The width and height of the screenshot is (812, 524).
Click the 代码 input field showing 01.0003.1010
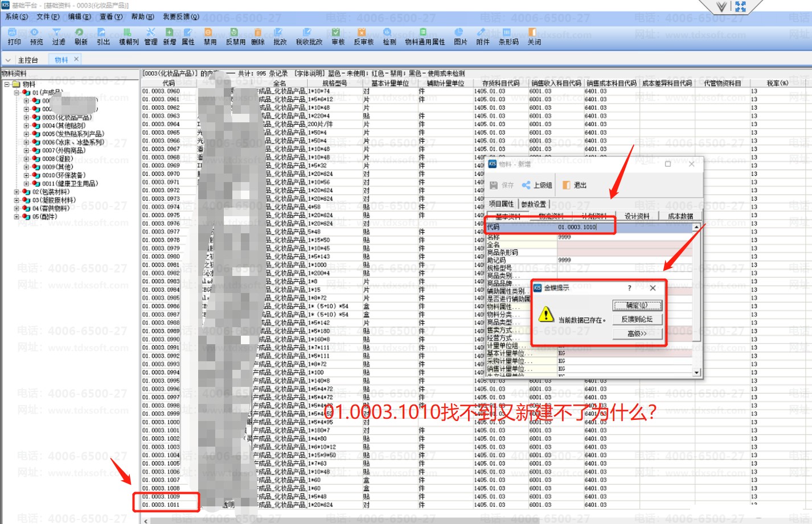click(584, 227)
